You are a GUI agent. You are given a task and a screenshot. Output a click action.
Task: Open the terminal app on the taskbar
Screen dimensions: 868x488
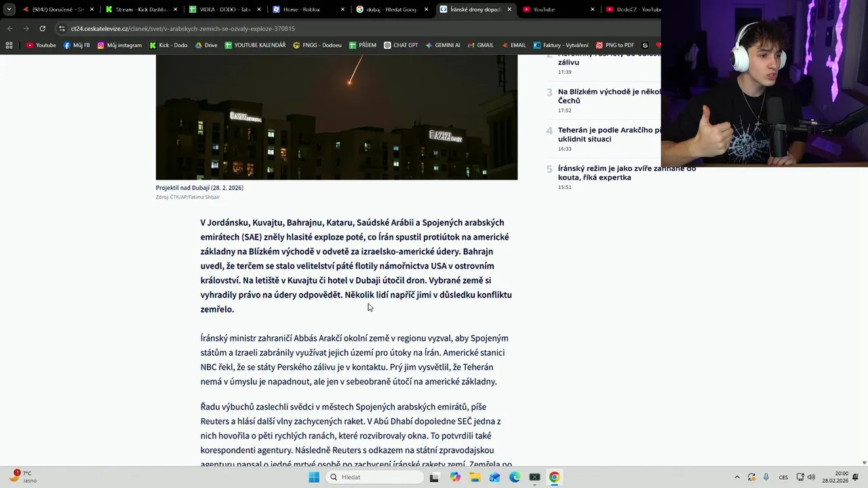point(534,477)
